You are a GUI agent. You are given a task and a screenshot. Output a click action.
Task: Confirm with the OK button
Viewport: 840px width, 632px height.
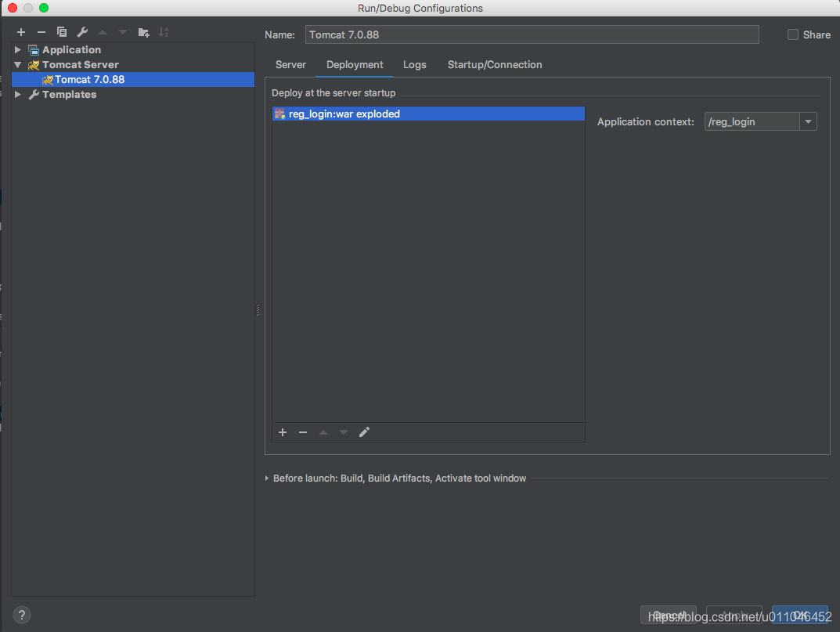pos(800,615)
